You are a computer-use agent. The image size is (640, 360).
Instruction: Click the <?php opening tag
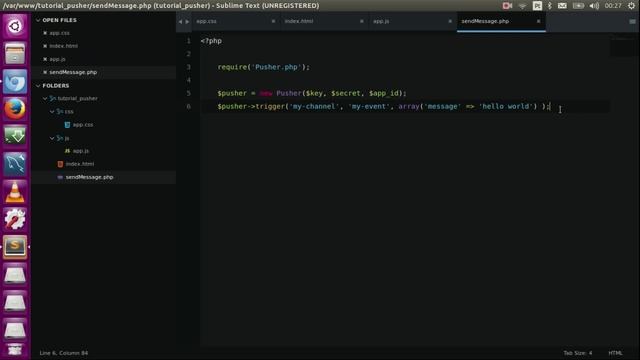211,41
